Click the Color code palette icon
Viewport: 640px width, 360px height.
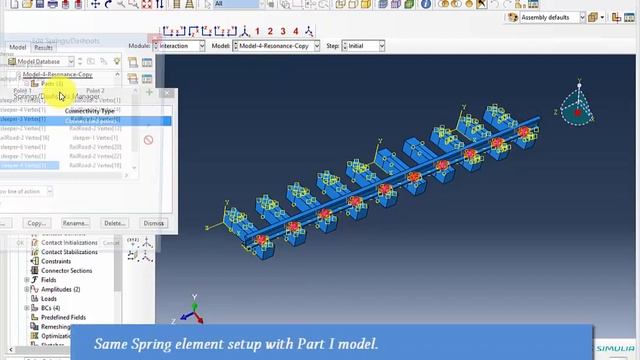coord(513,17)
